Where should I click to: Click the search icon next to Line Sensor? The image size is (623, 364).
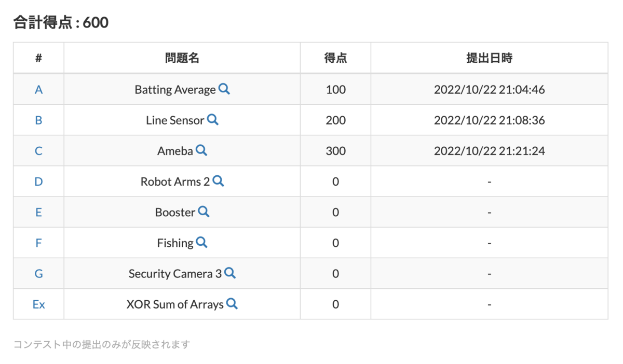pos(212,120)
